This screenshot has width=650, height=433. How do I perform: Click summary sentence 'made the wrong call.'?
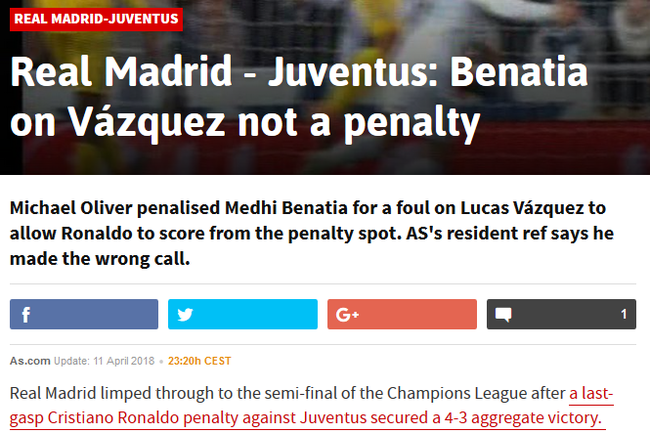100,259
